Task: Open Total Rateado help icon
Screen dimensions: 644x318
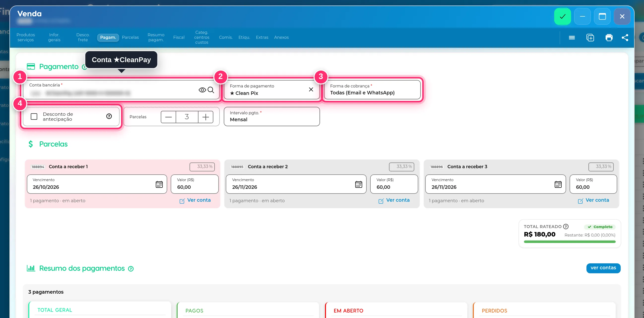Action: pos(566,226)
